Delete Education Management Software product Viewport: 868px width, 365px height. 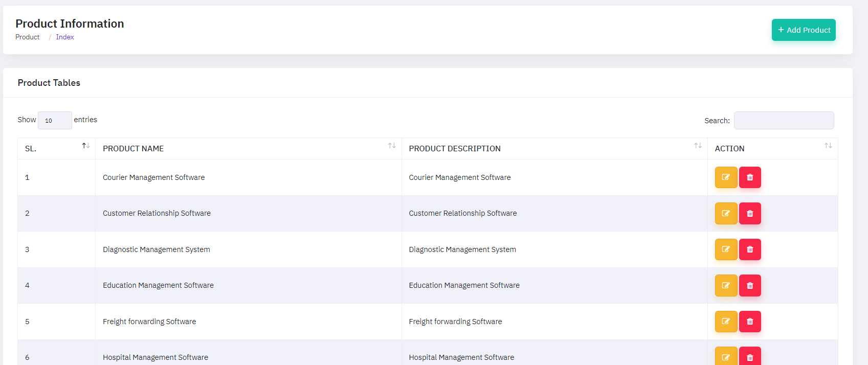click(x=750, y=286)
